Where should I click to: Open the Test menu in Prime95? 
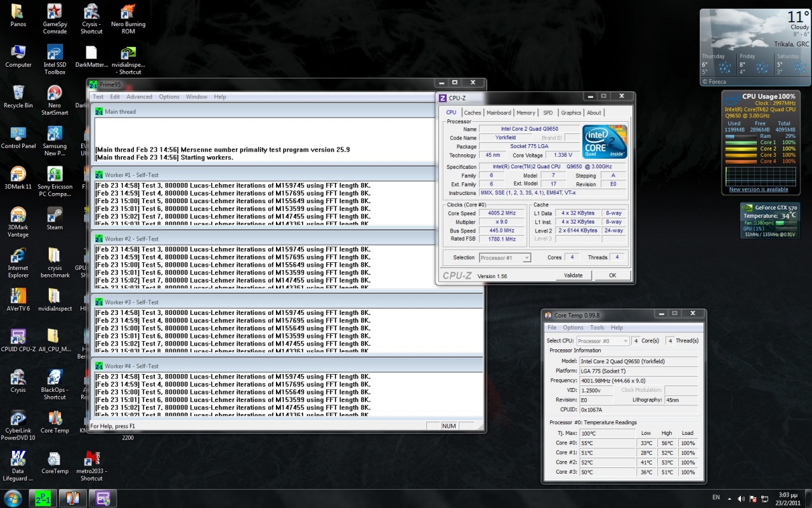[x=98, y=97]
